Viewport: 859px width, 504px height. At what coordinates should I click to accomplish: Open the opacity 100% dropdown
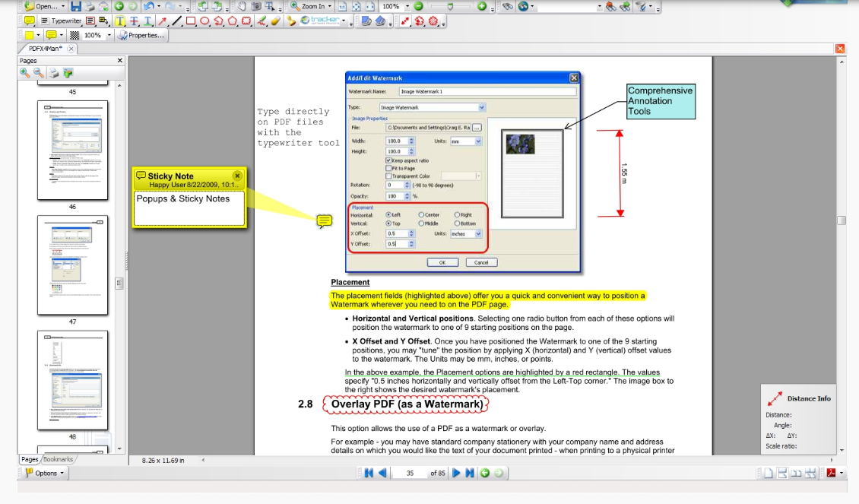pos(109,35)
